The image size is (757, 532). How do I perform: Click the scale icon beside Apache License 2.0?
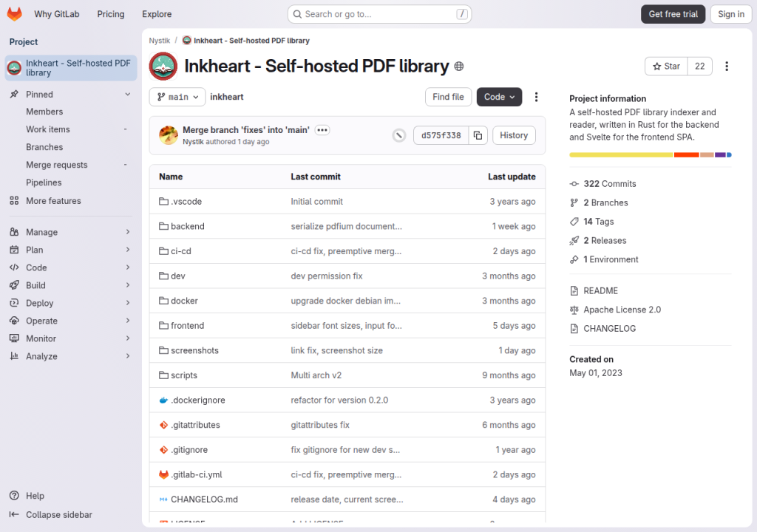(574, 310)
